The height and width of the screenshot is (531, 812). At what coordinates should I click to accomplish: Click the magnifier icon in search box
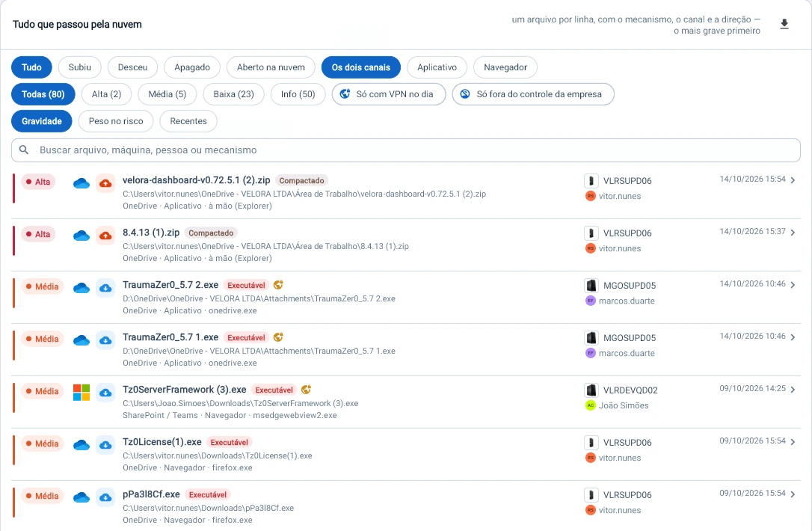24,150
